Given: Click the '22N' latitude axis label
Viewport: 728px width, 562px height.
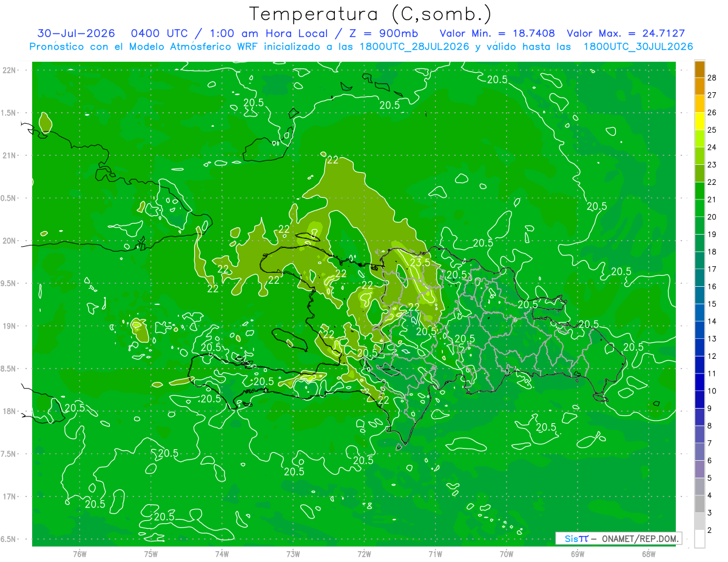Looking at the screenshot, I should (x=9, y=70).
